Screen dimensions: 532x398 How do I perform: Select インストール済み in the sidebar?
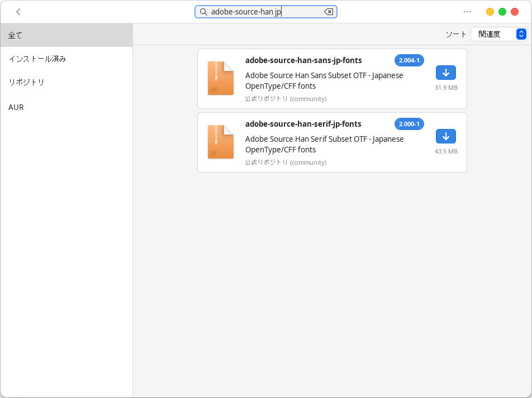tap(66, 59)
